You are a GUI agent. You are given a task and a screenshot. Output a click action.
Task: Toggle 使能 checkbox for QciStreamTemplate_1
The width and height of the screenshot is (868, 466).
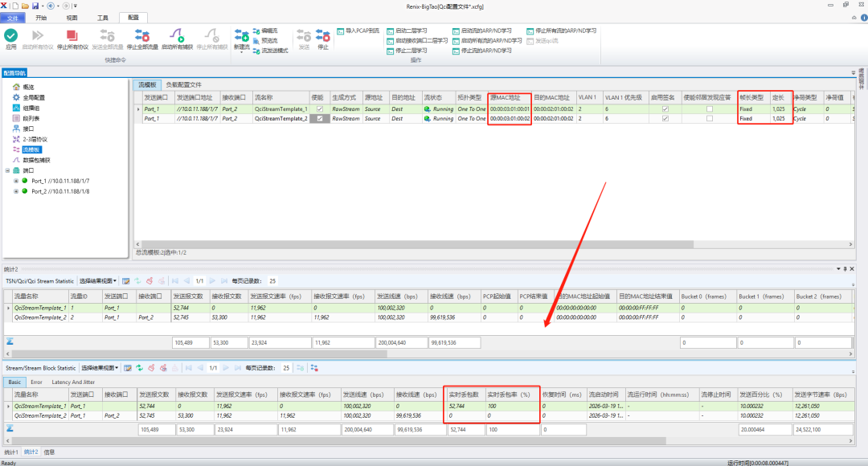pos(319,109)
